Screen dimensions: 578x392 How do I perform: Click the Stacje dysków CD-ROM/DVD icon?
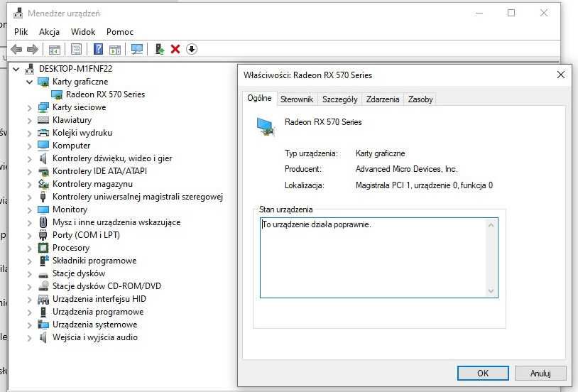tap(43, 285)
